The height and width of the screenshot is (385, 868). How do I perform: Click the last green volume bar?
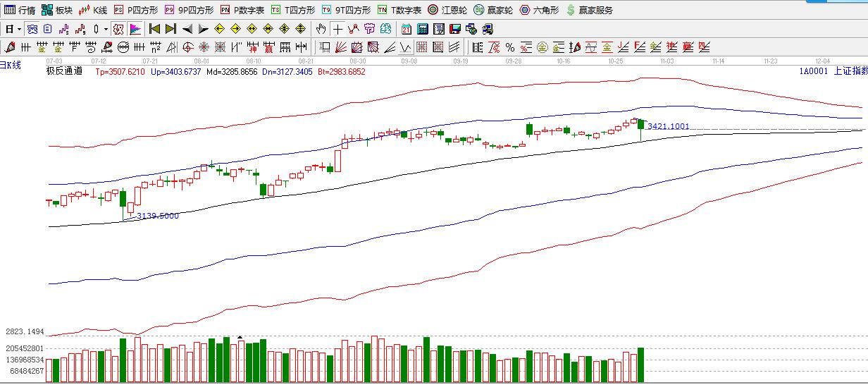[640, 365]
